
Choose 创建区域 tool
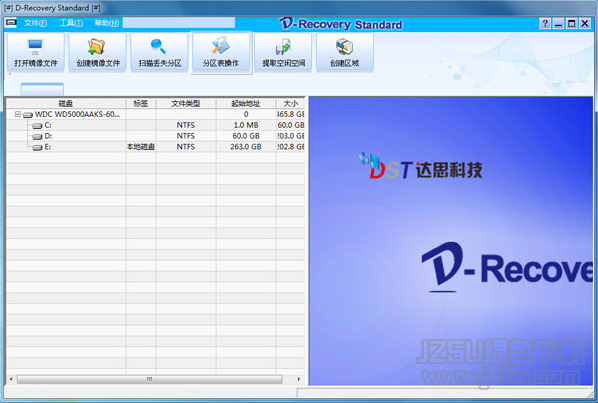coord(344,52)
